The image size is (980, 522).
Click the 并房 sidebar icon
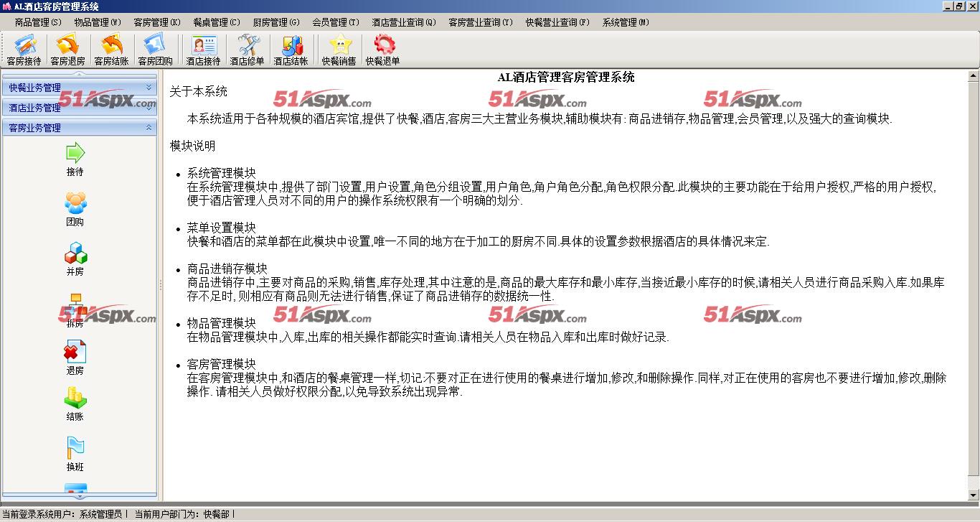pyautogui.click(x=75, y=259)
